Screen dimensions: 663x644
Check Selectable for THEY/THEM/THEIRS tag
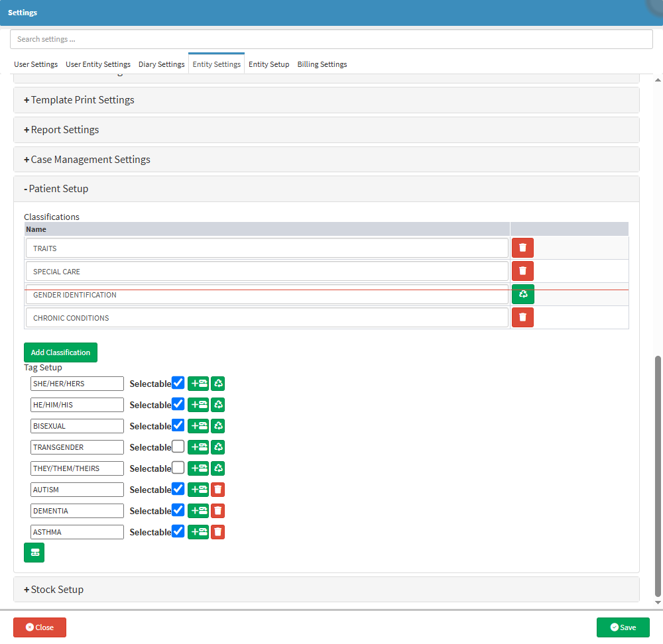178,468
